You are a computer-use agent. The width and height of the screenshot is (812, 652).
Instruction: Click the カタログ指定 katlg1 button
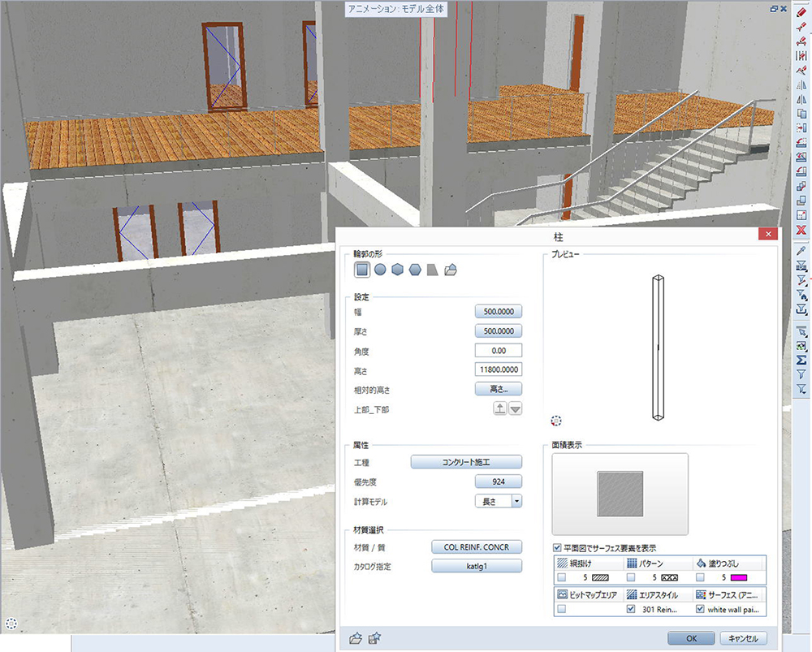(477, 566)
